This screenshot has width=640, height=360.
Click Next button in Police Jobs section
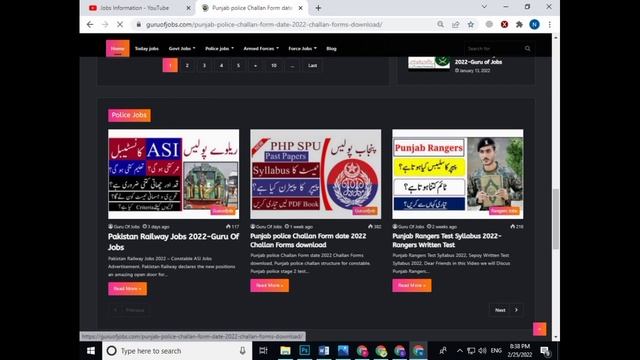(506, 310)
